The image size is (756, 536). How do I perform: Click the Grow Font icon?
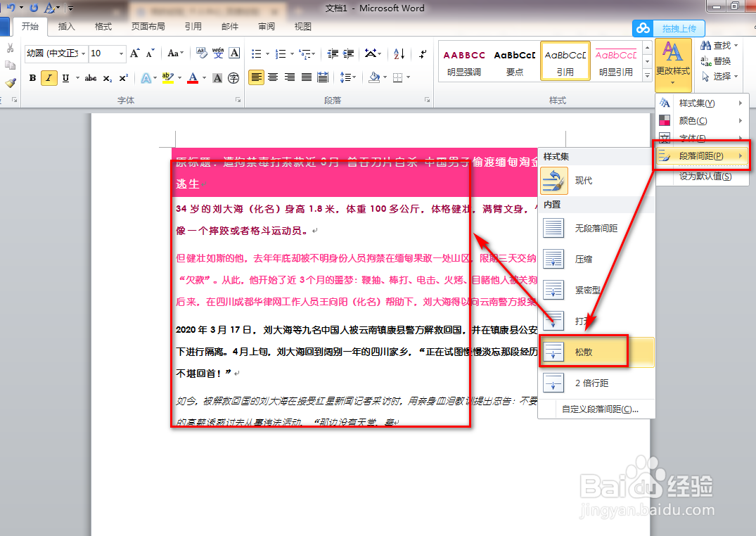click(x=135, y=53)
